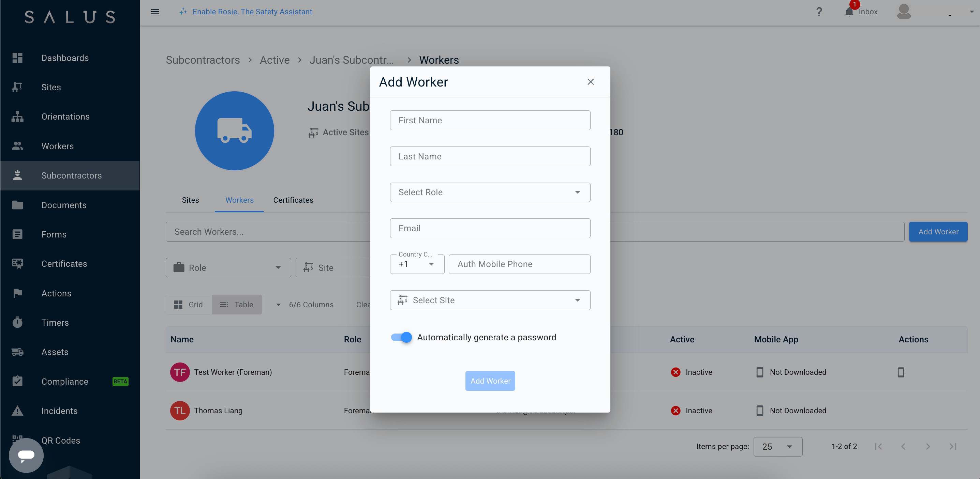Open the Site filter dropdown

point(333,268)
